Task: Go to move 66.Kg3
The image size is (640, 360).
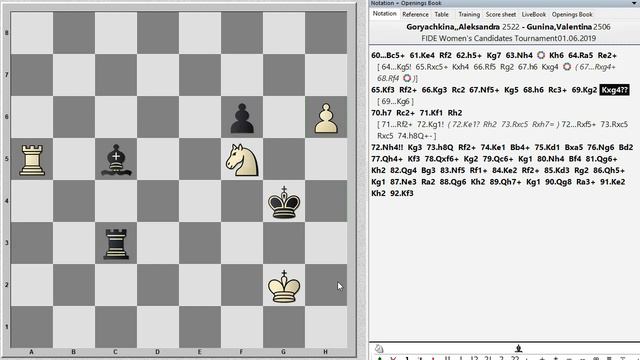Action: coord(434,90)
